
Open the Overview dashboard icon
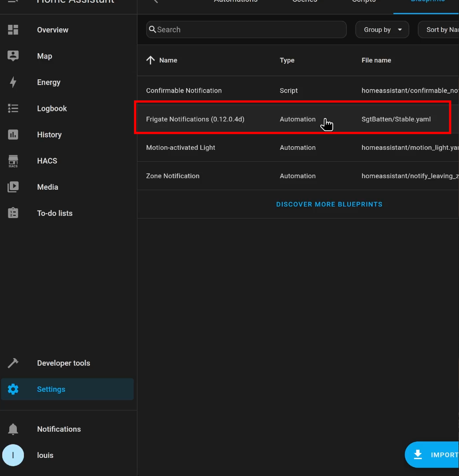click(x=13, y=30)
